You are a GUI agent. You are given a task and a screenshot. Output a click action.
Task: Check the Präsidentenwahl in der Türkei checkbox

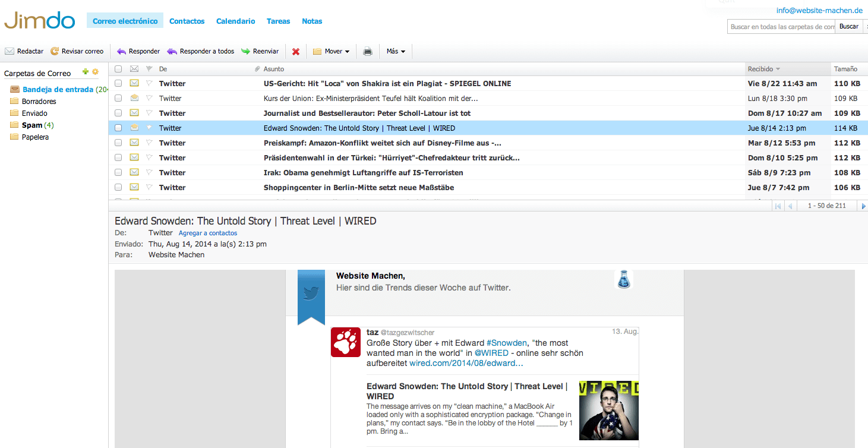click(118, 157)
